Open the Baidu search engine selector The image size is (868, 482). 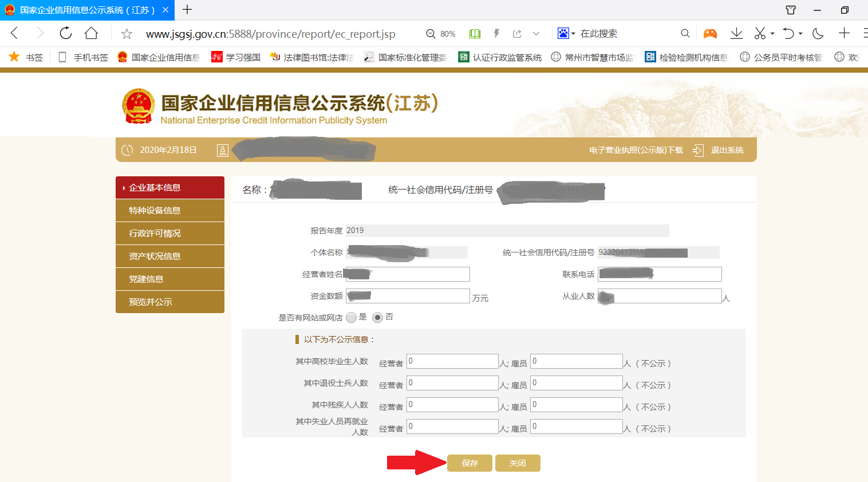click(x=566, y=33)
